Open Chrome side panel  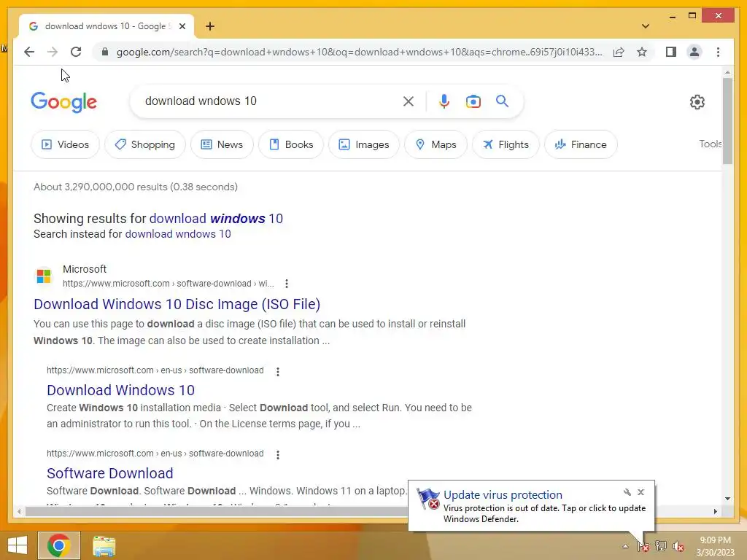(x=671, y=52)
